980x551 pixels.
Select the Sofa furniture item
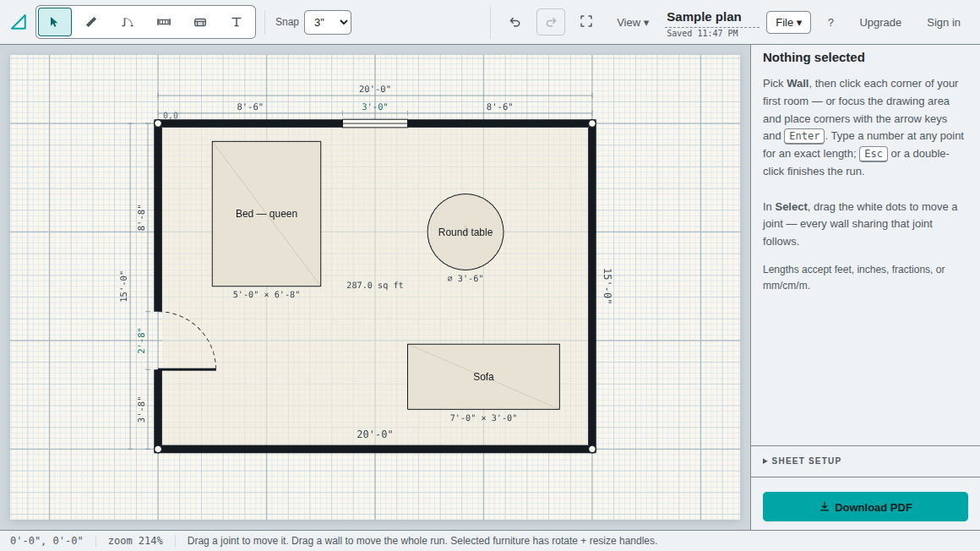[x=483, y=377]
